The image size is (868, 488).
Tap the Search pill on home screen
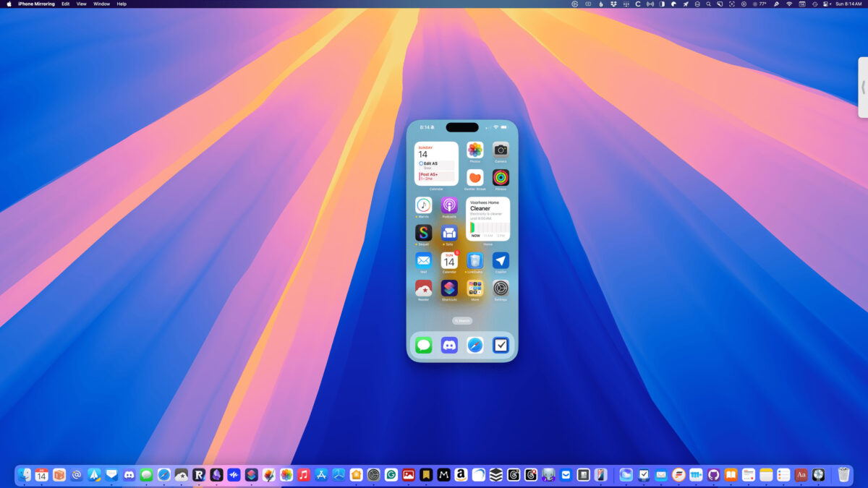(x=462, y=320)
